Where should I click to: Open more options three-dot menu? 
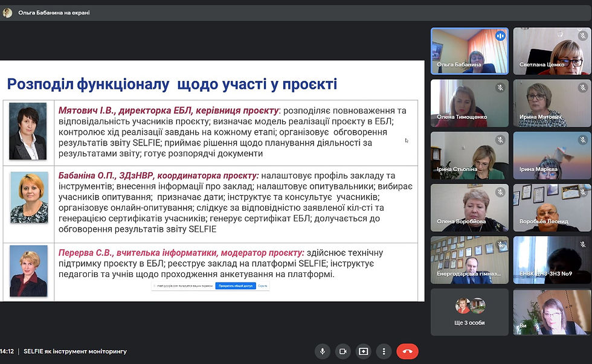tap(384, 351)
